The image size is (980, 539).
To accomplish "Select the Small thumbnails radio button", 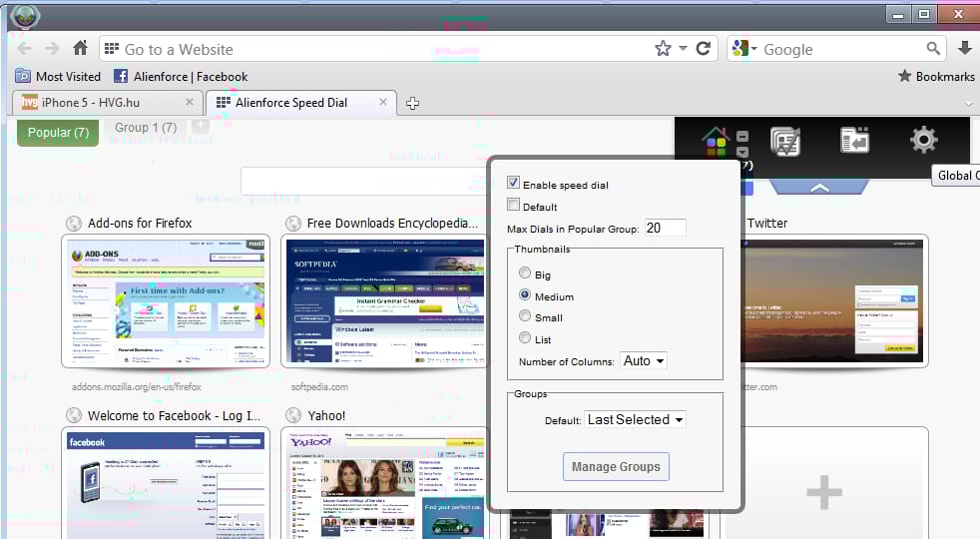I will pyautogui.click(x=525, y=315).
